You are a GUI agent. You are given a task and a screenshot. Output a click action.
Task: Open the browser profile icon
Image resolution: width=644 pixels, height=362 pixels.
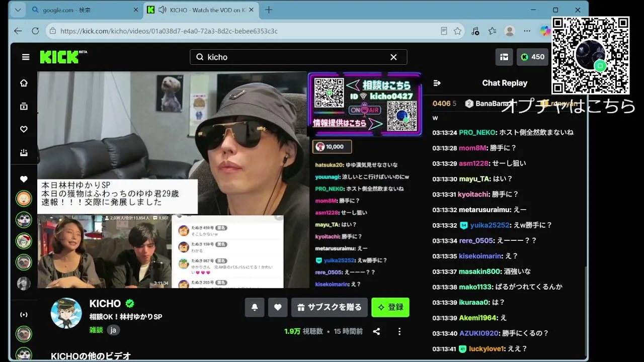point(510,31)
